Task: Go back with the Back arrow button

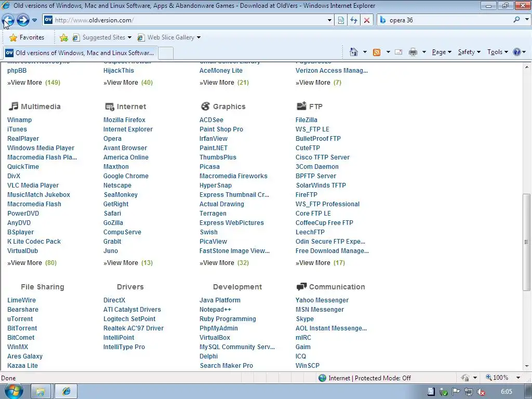Action: 8,20
